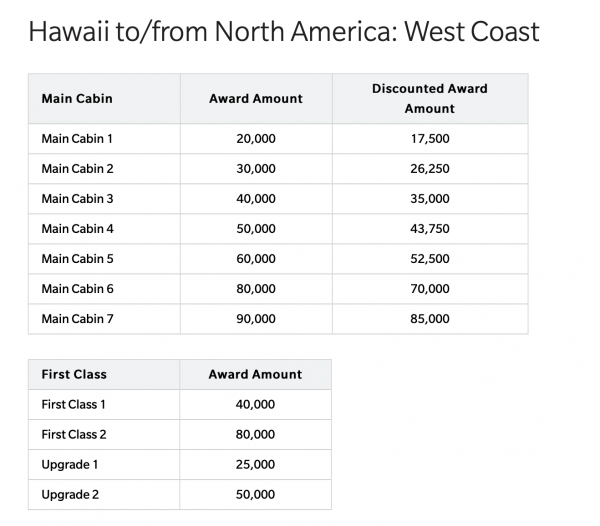Click the Hawaii to/from North America heading
The image size is (600, 526).
click(284, 32)
